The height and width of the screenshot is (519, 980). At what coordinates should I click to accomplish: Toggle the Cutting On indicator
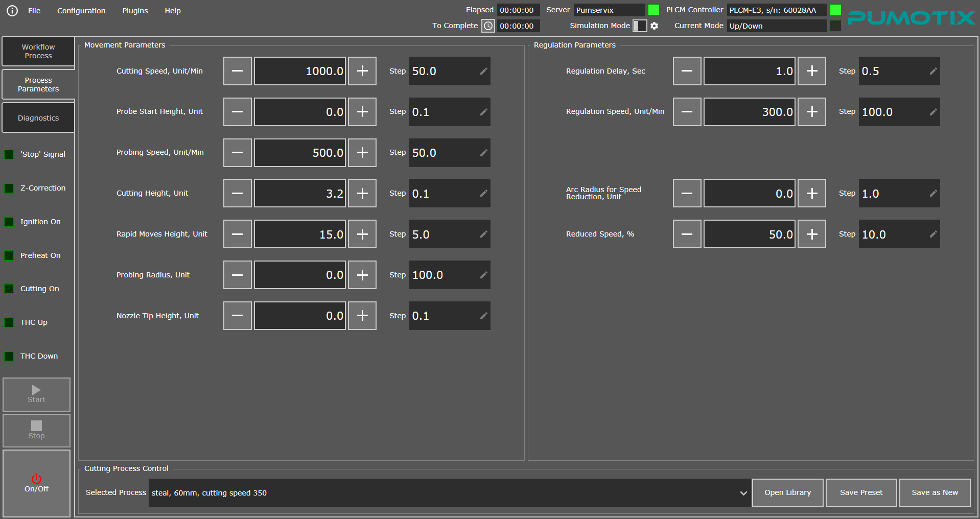[9, 289]
